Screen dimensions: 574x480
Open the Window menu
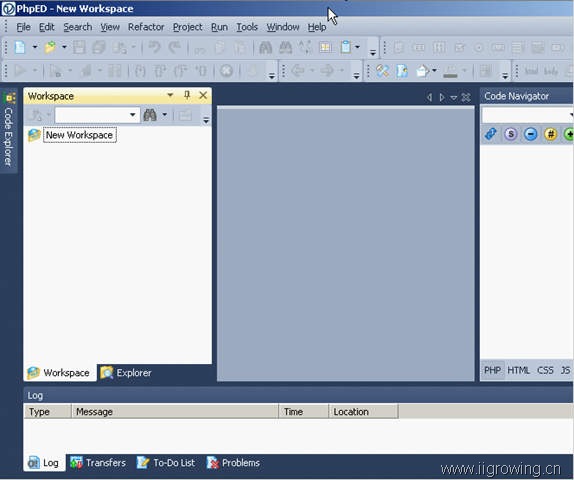click(283, 27)
